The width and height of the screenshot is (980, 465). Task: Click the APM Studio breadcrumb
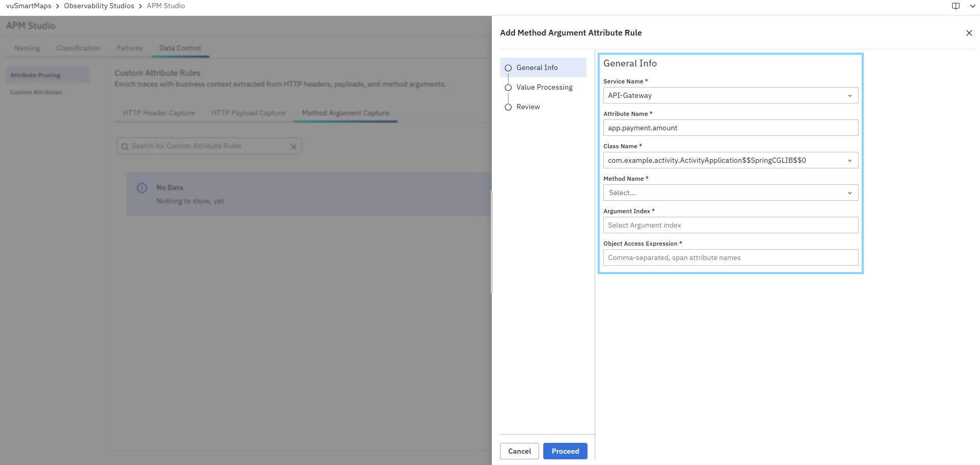(x=166, y=6)
